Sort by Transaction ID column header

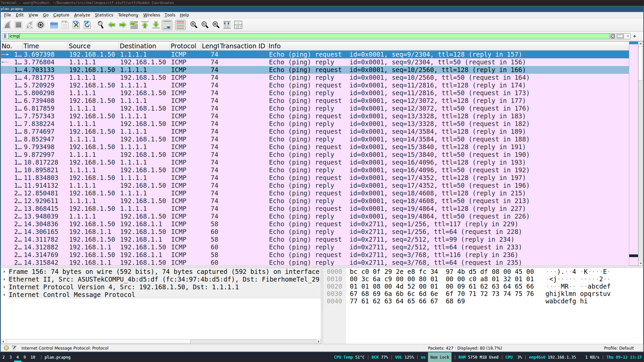[x=243, y=46]
